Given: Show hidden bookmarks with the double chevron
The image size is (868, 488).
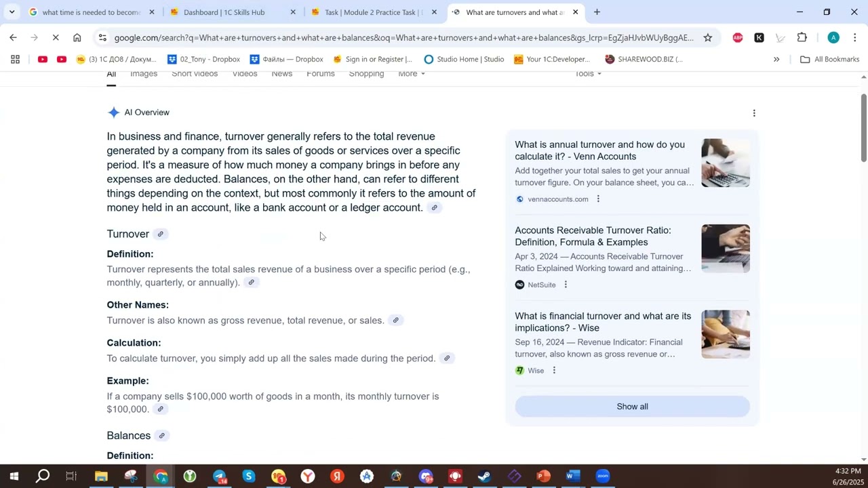Looking at the screenshot, I should tap(776, 59).
